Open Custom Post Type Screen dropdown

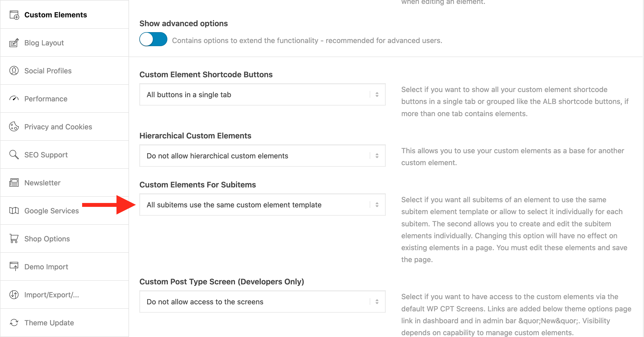(262, 302)
